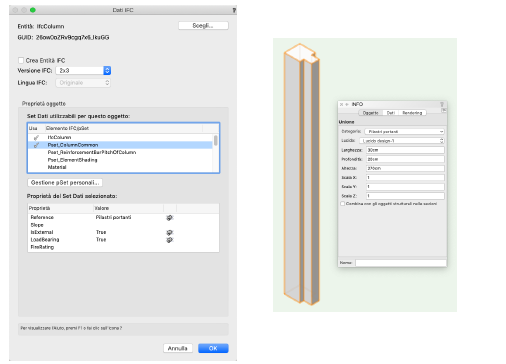Viewport: 506px width, 364px height.
Task: Enable the Crea Entità IFC checkbox
Action: click(21, 60)
